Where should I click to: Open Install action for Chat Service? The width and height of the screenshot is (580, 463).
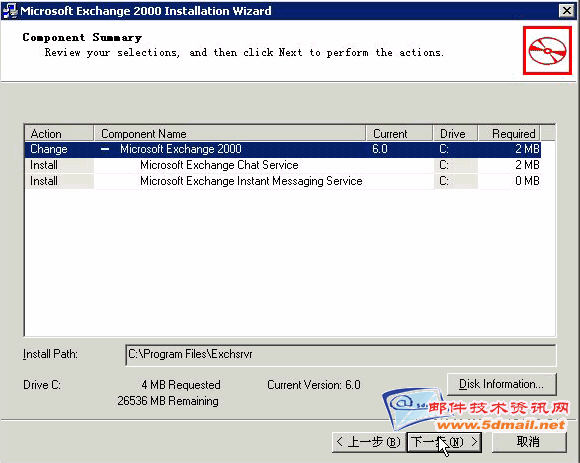59,165
